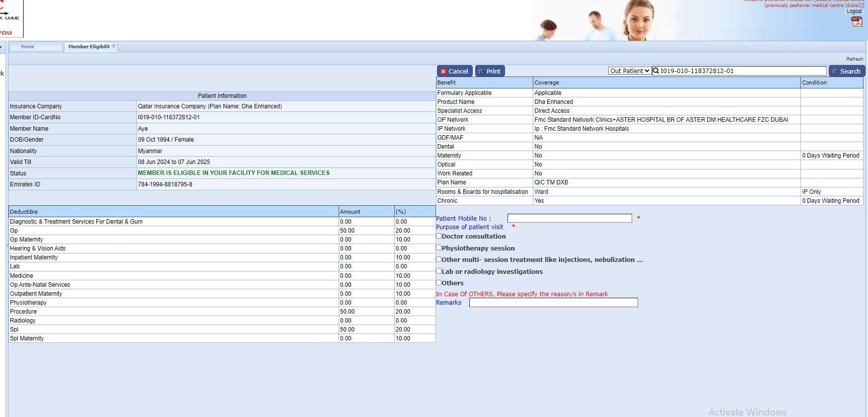Viewport: 868px width, 417px height.
Task: Open the PDF document icon
Action: tap(857, 21)
